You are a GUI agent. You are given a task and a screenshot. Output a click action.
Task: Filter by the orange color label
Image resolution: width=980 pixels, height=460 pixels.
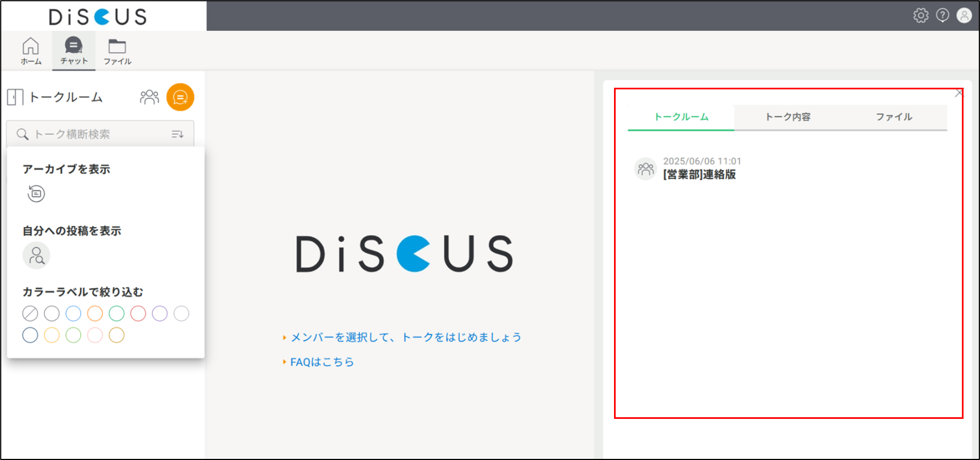coord(95,314)
